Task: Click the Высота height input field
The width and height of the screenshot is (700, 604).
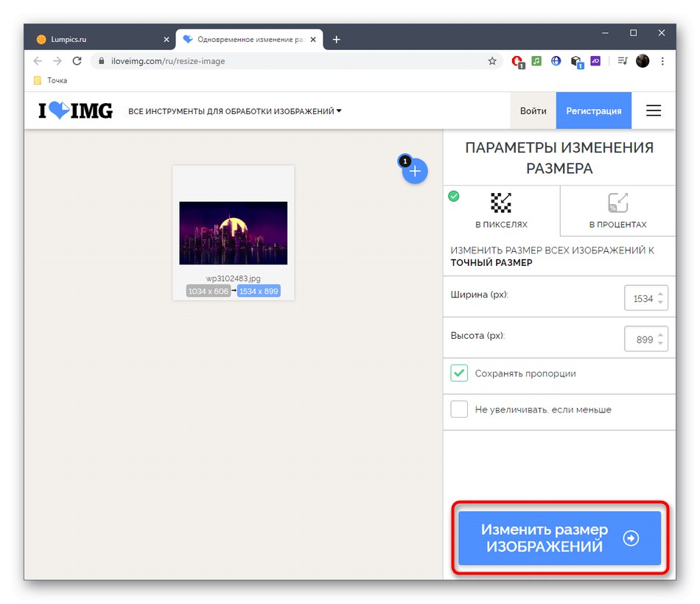Action: click(x=646, y=339)
